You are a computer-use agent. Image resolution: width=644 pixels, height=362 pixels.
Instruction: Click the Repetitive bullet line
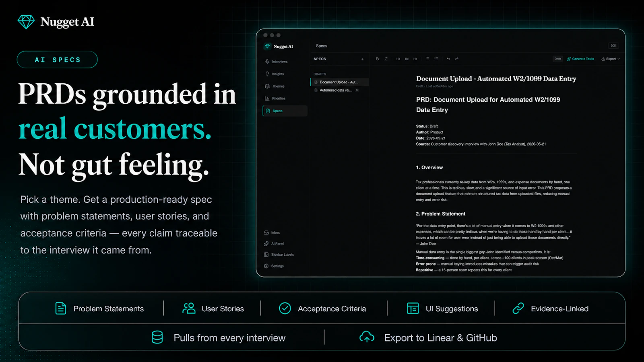point(464,270)
